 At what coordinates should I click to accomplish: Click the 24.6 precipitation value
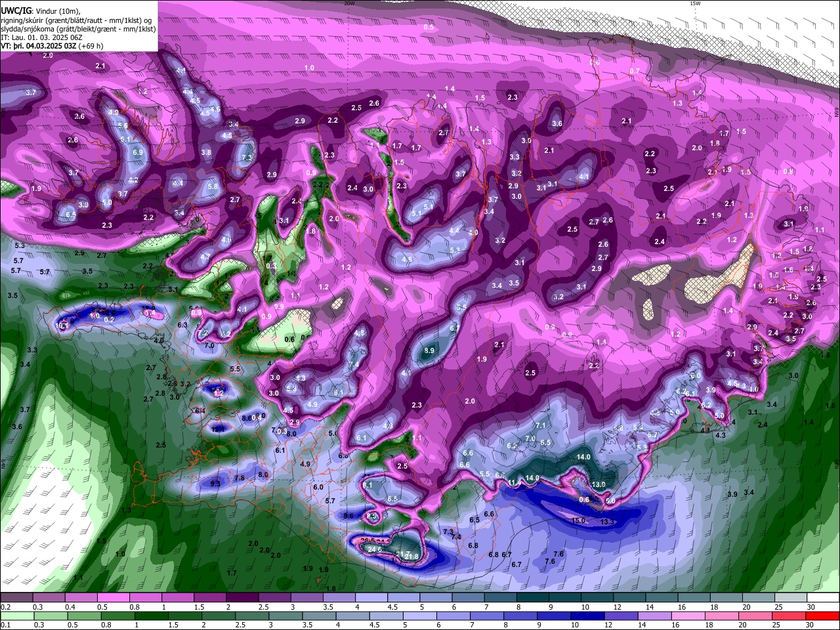375,549
